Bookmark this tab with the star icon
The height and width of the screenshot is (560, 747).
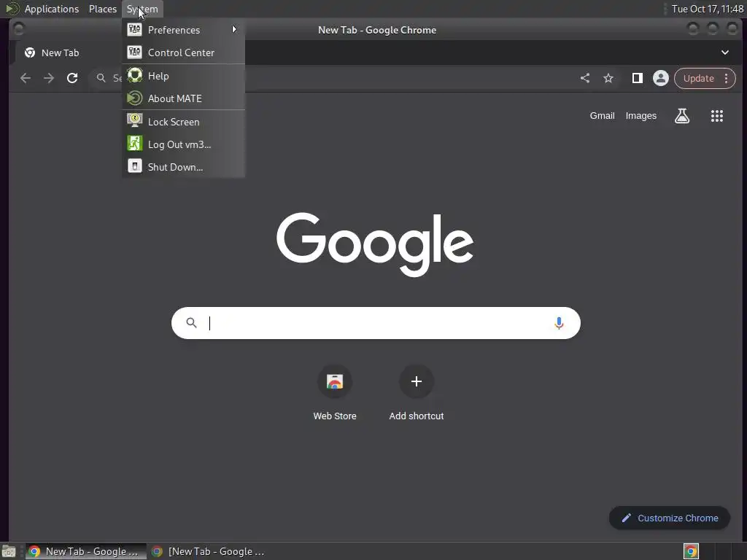(608, 78)
